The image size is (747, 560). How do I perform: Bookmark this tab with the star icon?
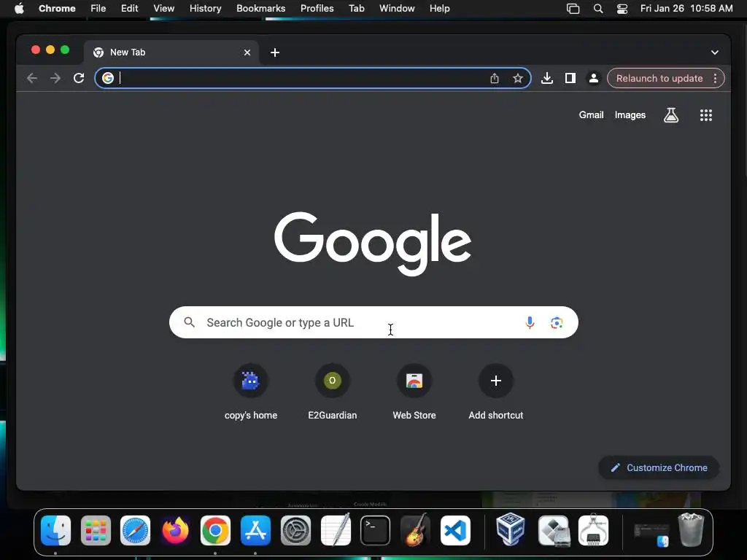[x=518, y=78]
